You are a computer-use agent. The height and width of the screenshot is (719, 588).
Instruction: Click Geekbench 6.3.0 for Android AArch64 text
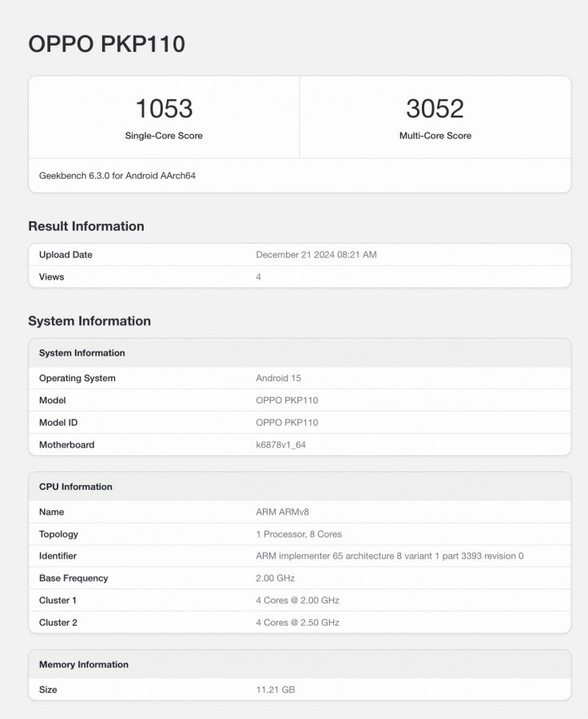tap(117, 176)
